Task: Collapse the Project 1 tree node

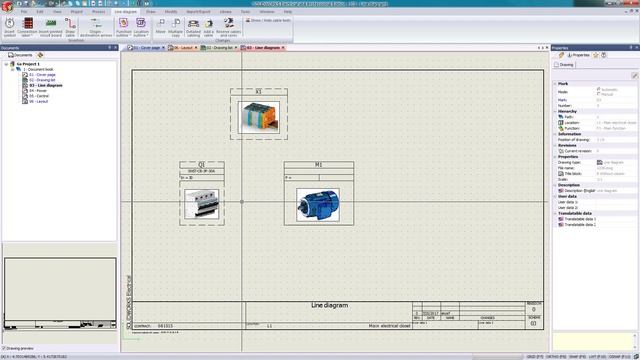Action: tap(6, 64)
